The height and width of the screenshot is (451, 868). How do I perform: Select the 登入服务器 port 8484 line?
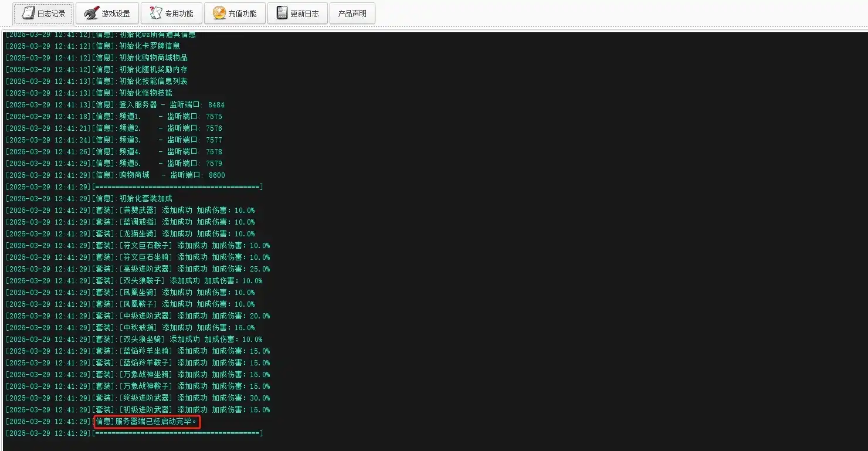pyautogui.click(x=115, y=104)
